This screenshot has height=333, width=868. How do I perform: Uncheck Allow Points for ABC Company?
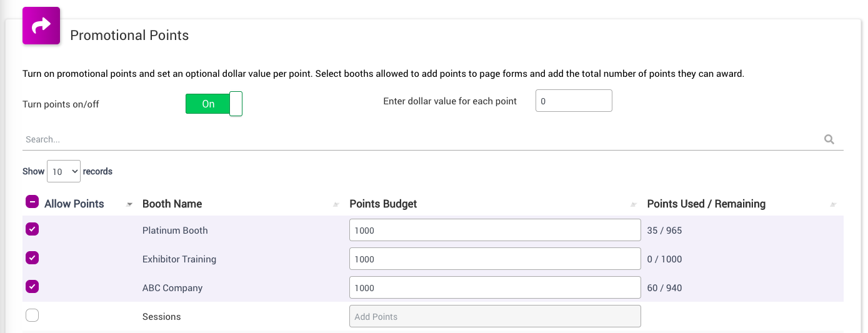[32, 287]
